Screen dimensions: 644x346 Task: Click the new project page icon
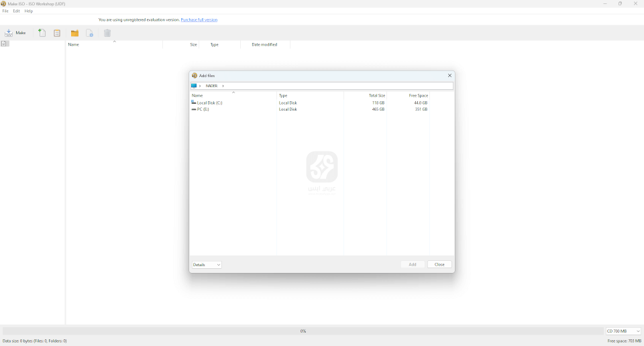coord(42,33)
